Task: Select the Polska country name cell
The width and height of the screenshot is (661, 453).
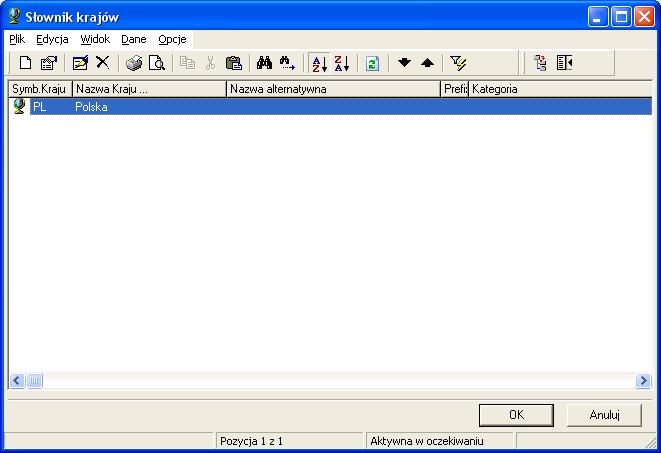Action: 91,107
